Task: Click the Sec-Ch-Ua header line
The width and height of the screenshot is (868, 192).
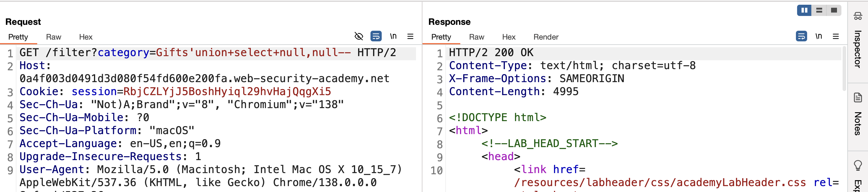Action: point(182,105)
